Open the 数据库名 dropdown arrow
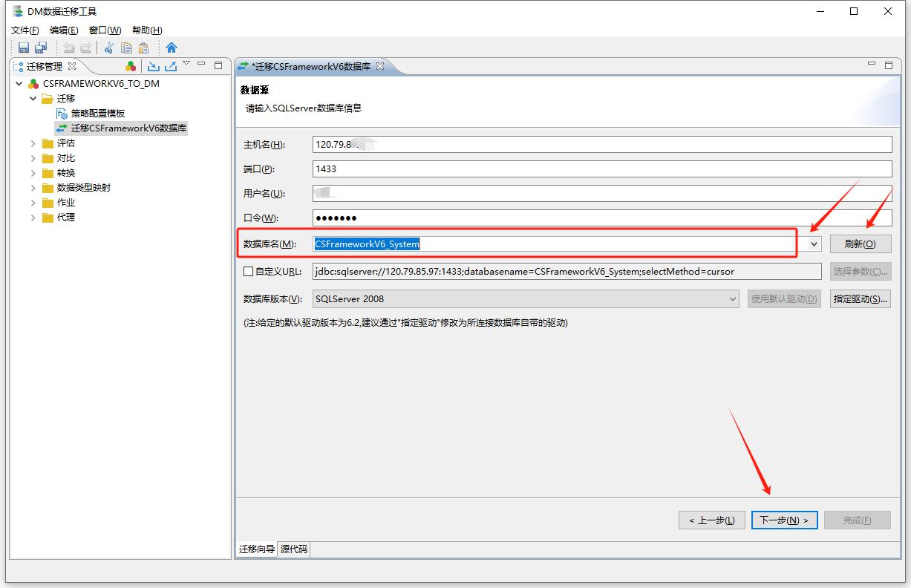Screen dimensions: 911x588 (814, 244)
